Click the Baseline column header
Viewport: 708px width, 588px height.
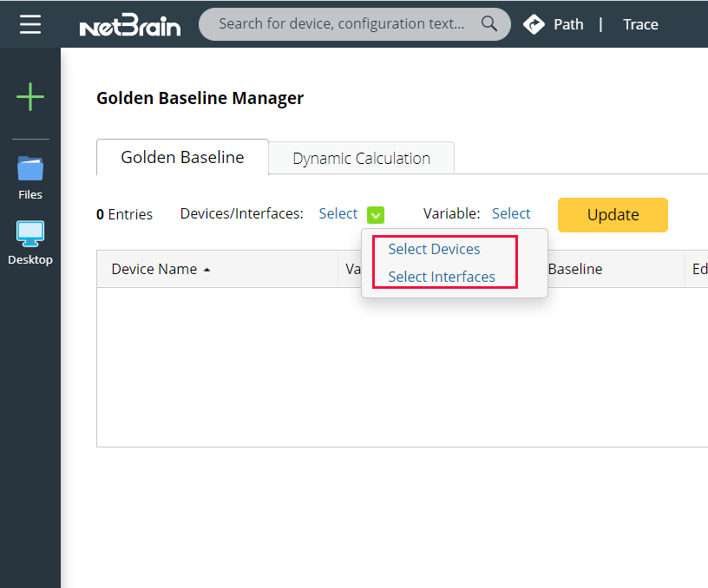[575, 269]
